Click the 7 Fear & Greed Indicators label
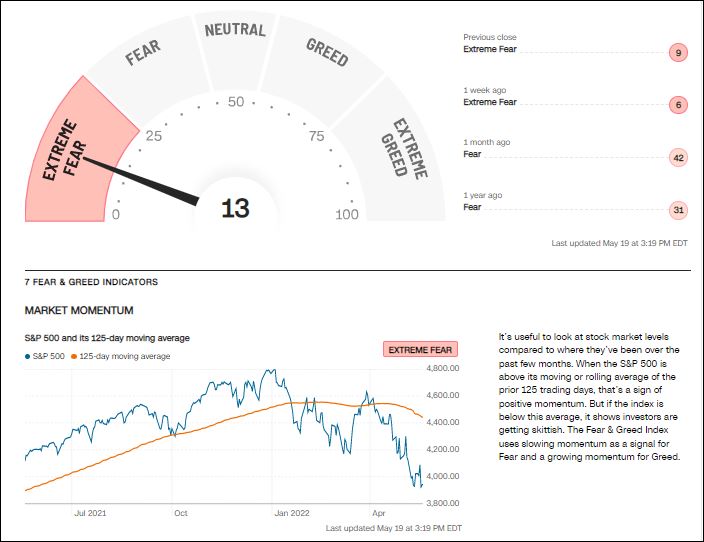 coord(91,282)
